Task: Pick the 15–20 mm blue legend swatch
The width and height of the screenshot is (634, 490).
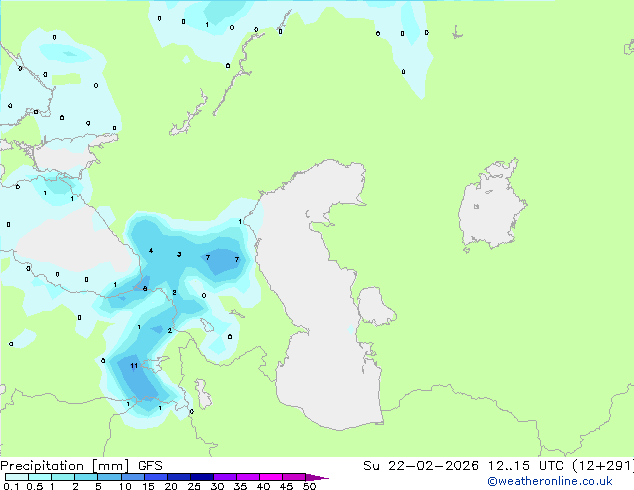Action: click(156, 477)
